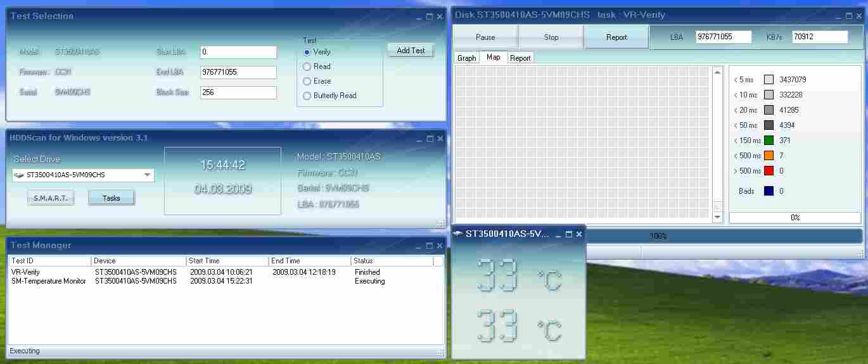Image resolution: width=868 pixels, height=364 pixels.
Task: Open the Report tab below Pause
Action: point(520,58)
